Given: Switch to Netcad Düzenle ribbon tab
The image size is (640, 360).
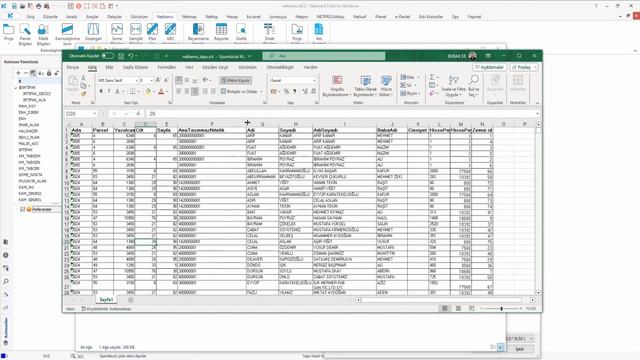Looking at the screenshot, I should (50, 17).
